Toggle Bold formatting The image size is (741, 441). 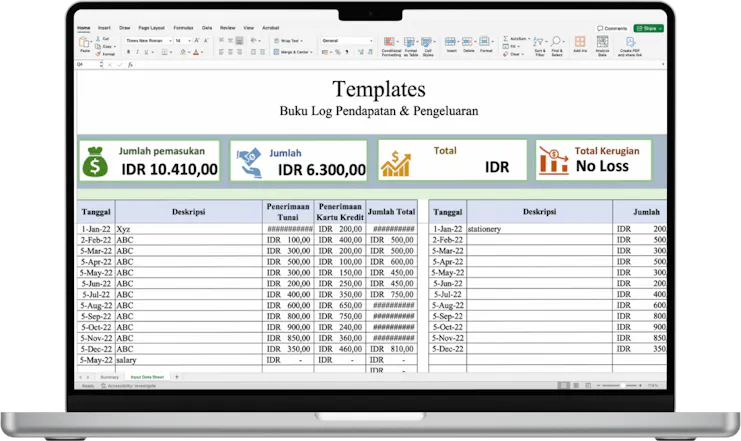pyautogui.click(x=129, y=52)
